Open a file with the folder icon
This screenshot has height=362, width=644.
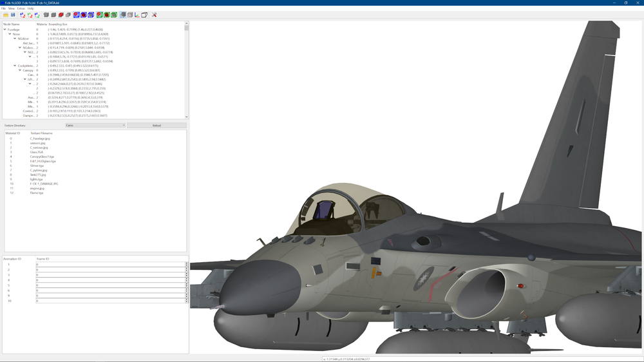[x=6, y=15]
